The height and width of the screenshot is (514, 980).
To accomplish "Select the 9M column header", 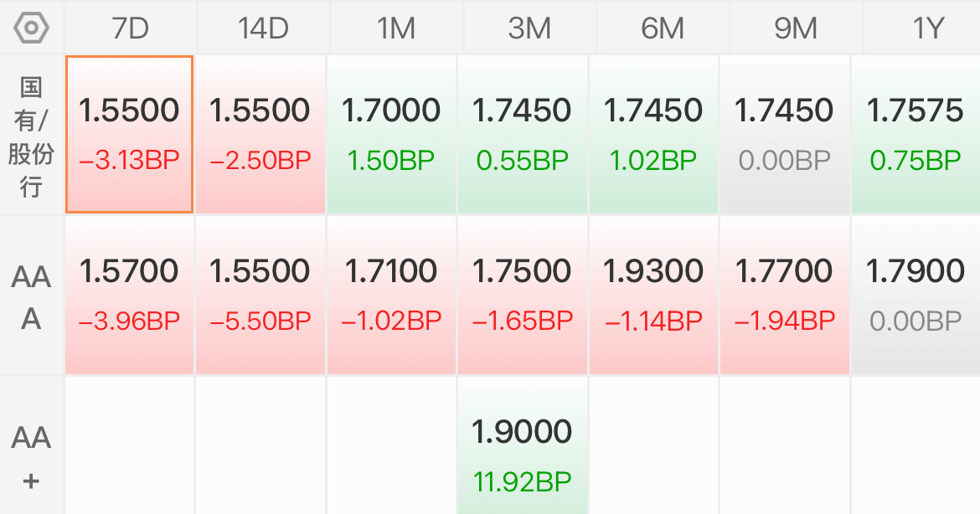I will click(x=795, y=28).
